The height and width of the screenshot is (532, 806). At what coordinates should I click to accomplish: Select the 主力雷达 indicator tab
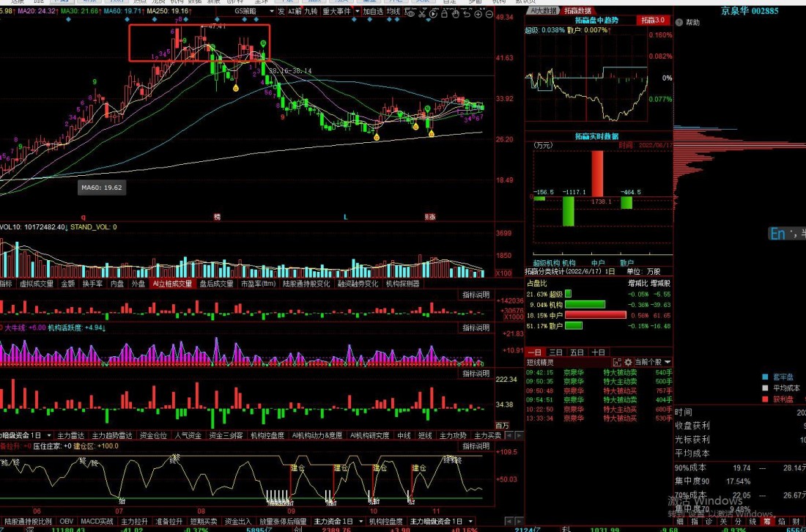(70, 435)
